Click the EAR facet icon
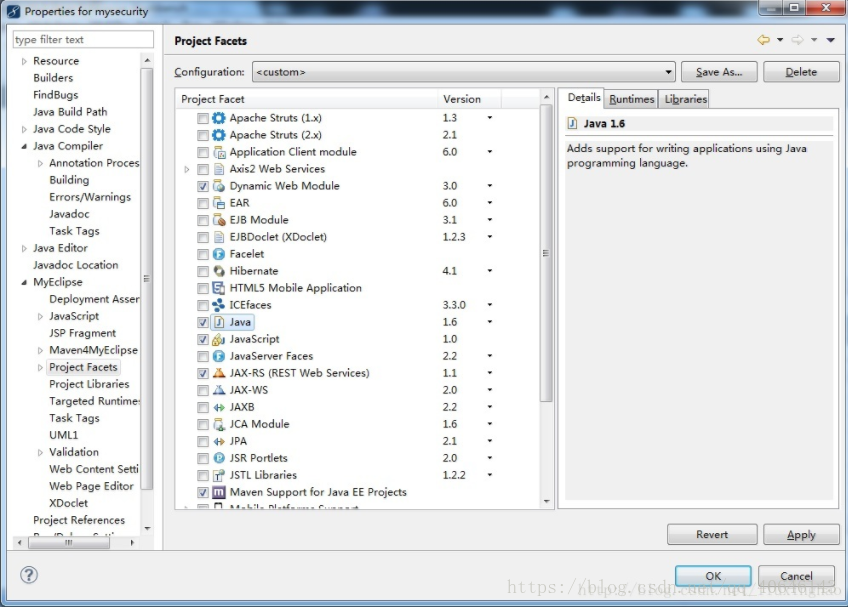Image resolution: width=848 pixels, height=607 pixels. click(218, 203)
